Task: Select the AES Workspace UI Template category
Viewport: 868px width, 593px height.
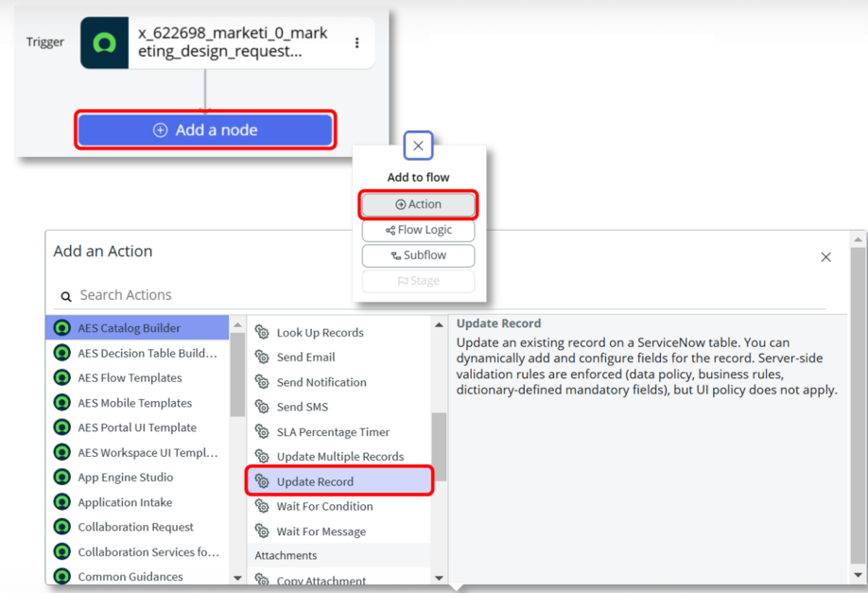Action: click(137, 452)
